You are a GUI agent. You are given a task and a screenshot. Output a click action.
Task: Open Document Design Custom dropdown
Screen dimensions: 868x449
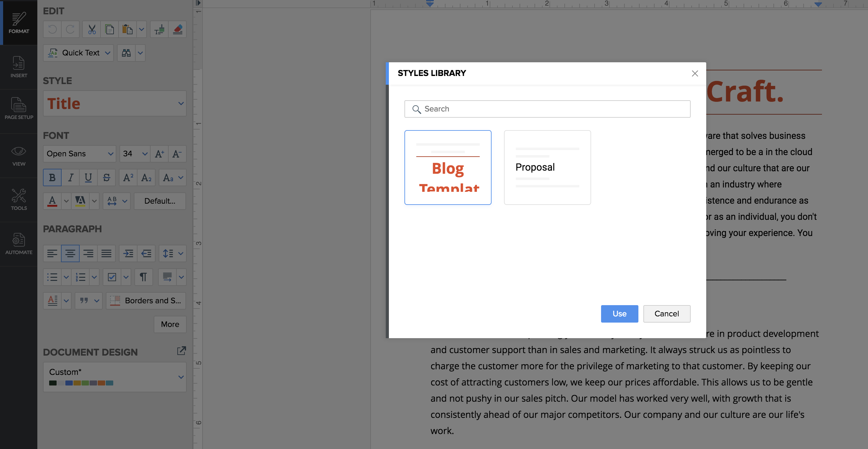click(x=114, y=377)
